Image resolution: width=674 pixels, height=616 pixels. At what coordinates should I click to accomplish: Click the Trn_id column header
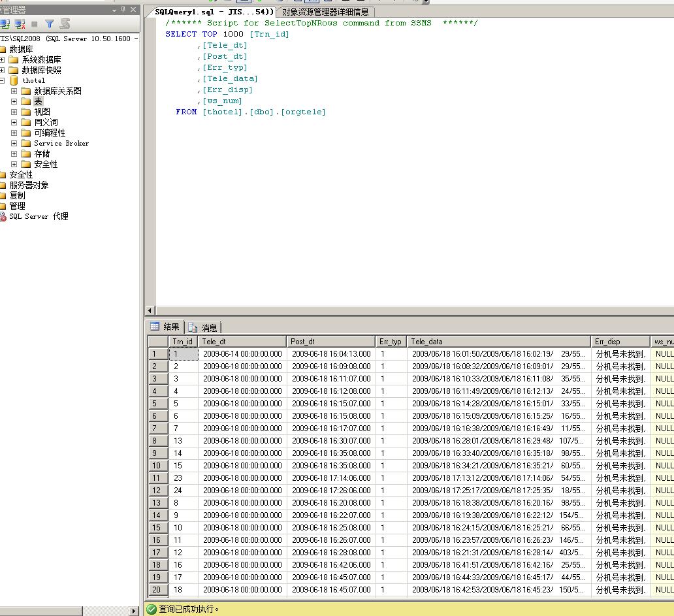tap(183, 341)
